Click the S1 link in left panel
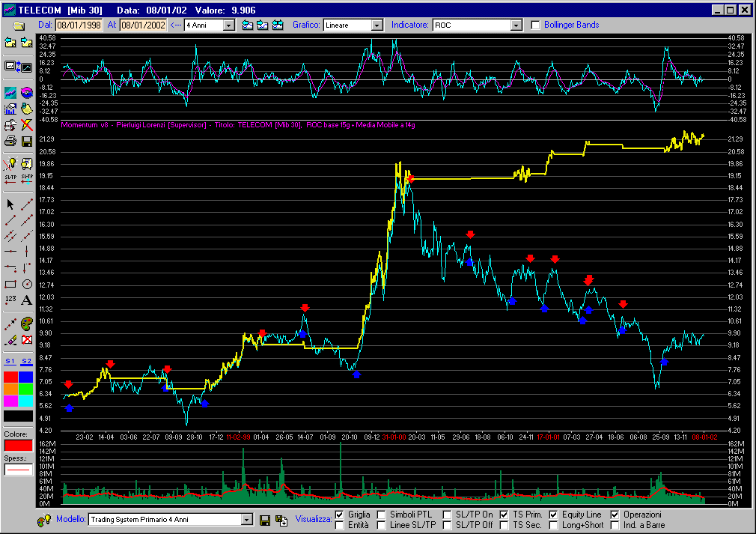 (10, 361)
